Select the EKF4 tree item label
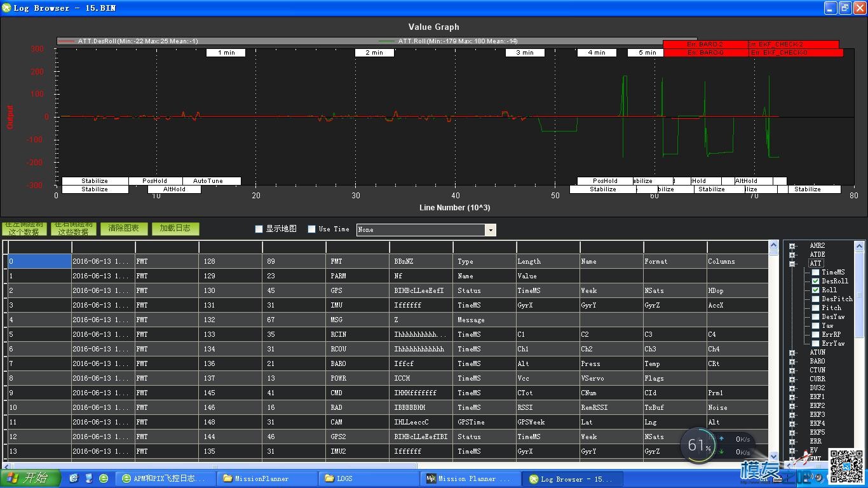This screenshot has height=488, width=868. coord(817,423)
